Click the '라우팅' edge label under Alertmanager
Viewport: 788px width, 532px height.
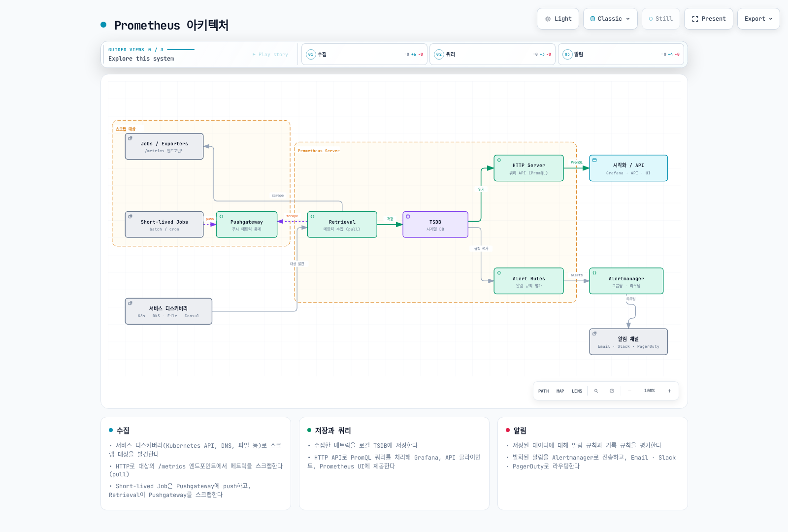click(x=631, y=299)
